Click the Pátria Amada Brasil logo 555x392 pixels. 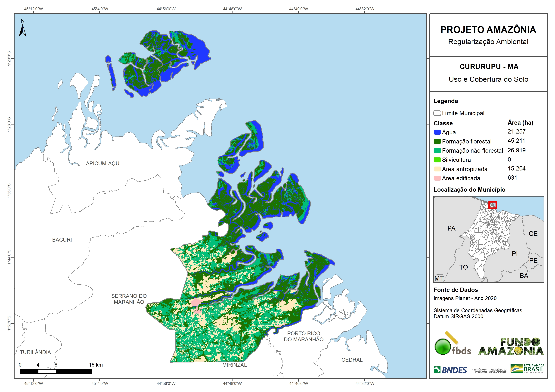pyautogui.click(x=527, y=369)
